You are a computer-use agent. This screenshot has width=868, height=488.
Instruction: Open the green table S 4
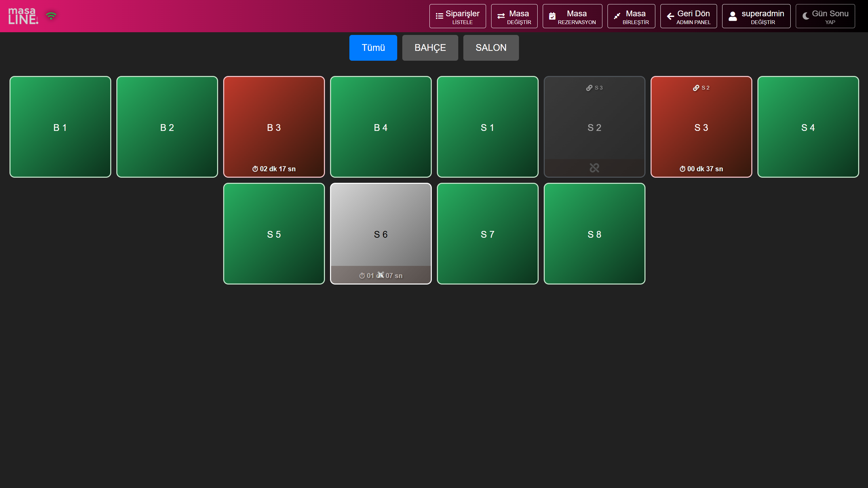808,127
